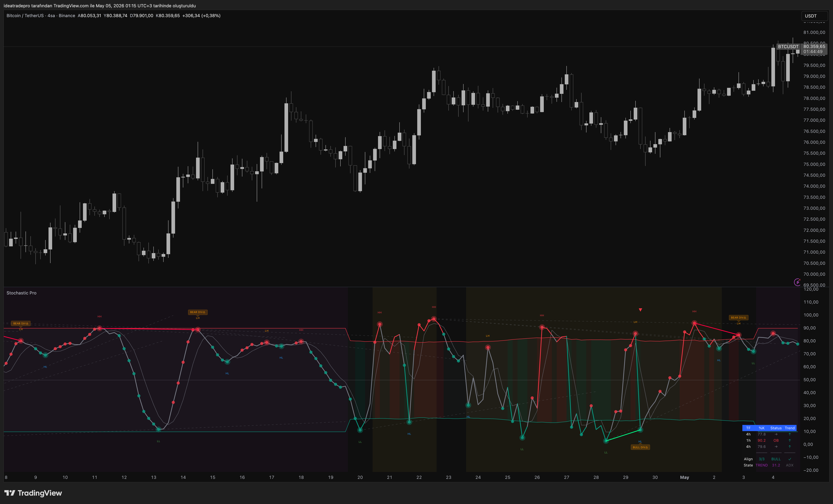This screenshot has width=833, height=504.
Task: Click the State row label
Action: click(749, 465)
